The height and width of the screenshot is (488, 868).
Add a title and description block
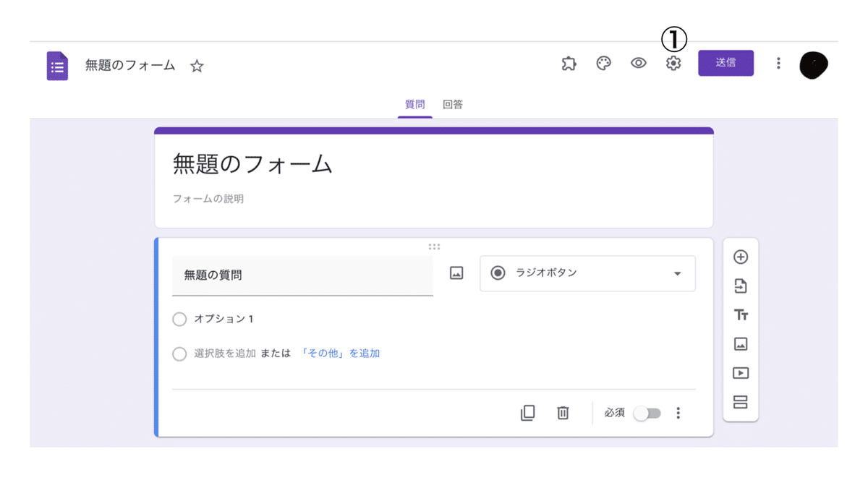741,315
